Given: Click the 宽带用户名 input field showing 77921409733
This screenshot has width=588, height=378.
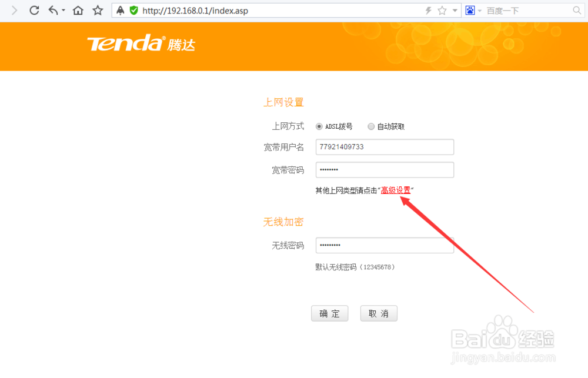Looking at the screenshot, I should 385,146.
